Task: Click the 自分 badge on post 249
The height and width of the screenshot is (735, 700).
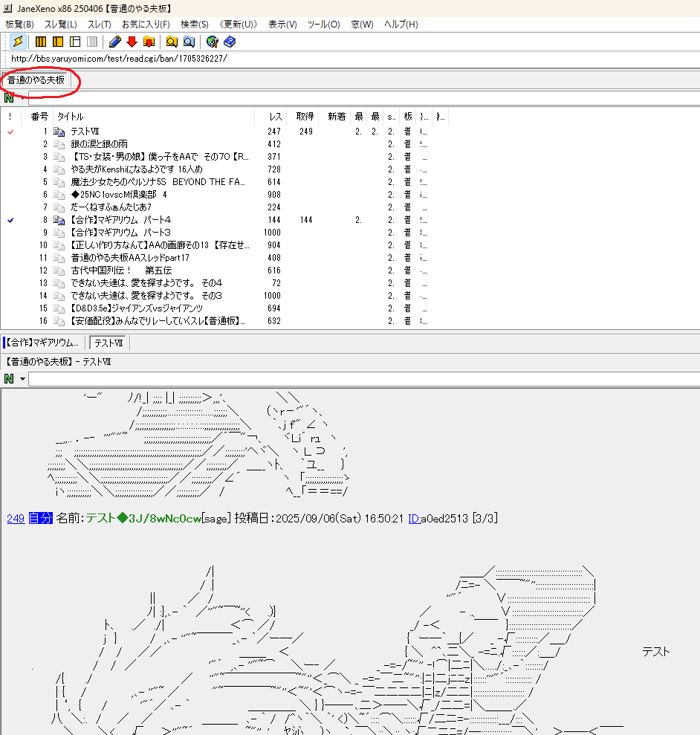Action: click(40, 519)
